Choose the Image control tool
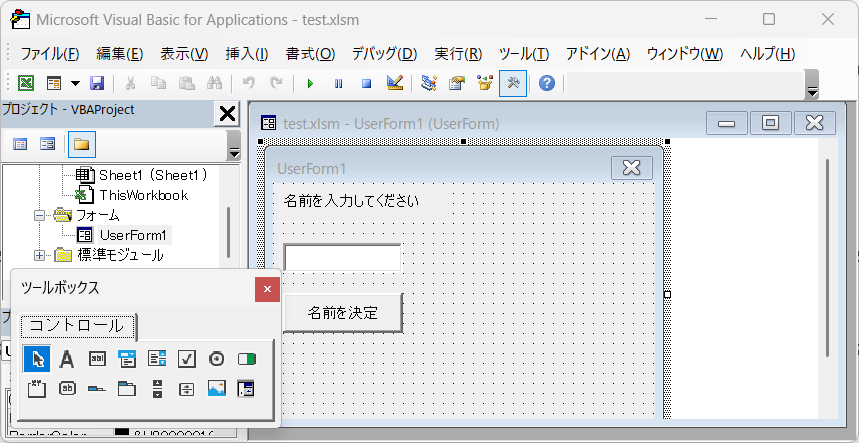 pyautogui.click(x=217, y=389)
